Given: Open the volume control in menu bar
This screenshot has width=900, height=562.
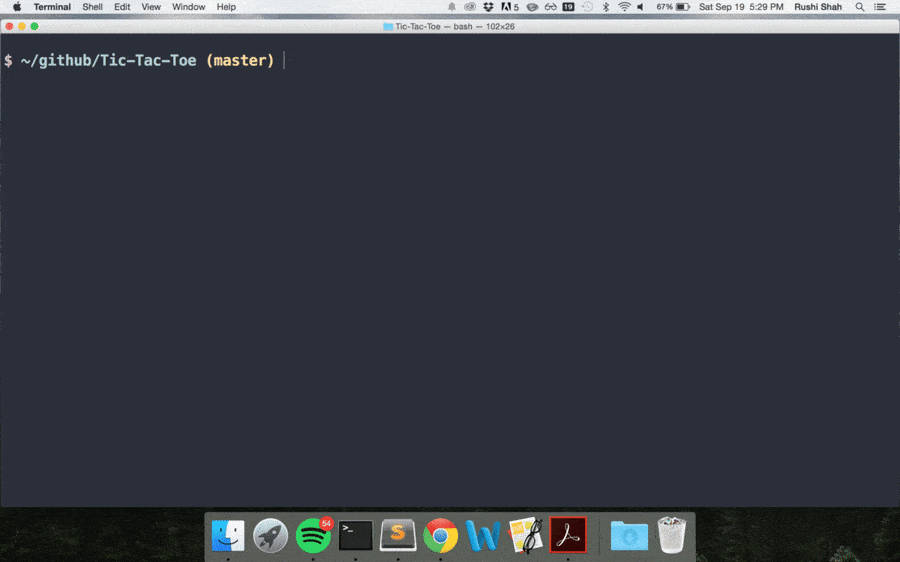Looking at the screenshot, I should tap(641, 7).
